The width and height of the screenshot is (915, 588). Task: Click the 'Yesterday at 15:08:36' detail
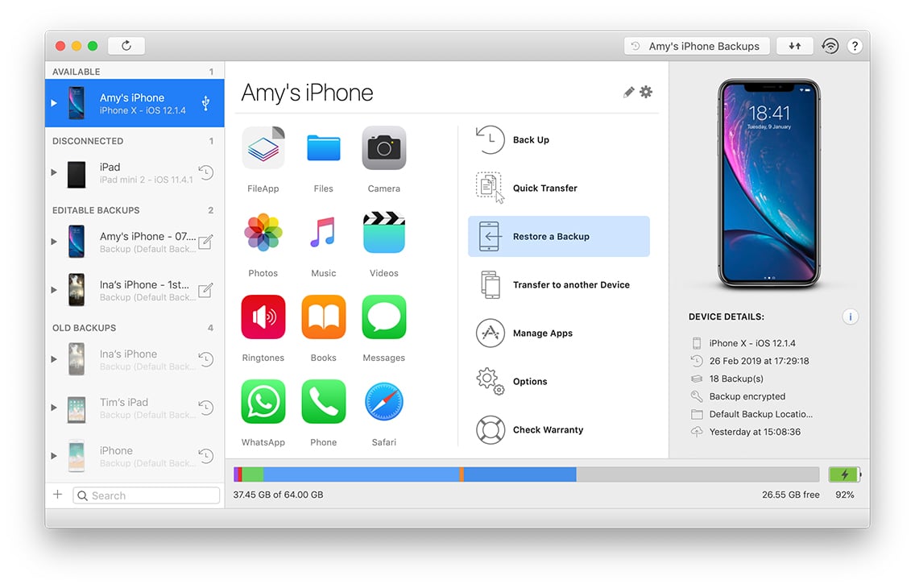[755, 432]
